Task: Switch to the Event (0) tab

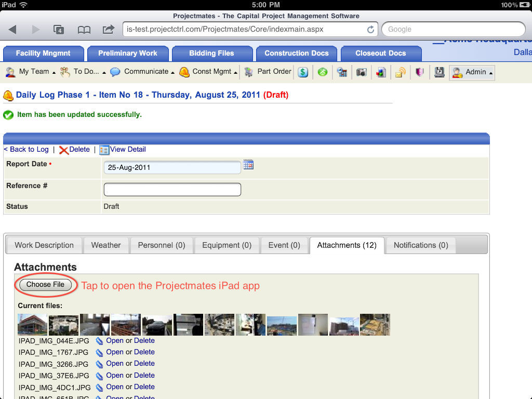Action: (x=284, y=245)
